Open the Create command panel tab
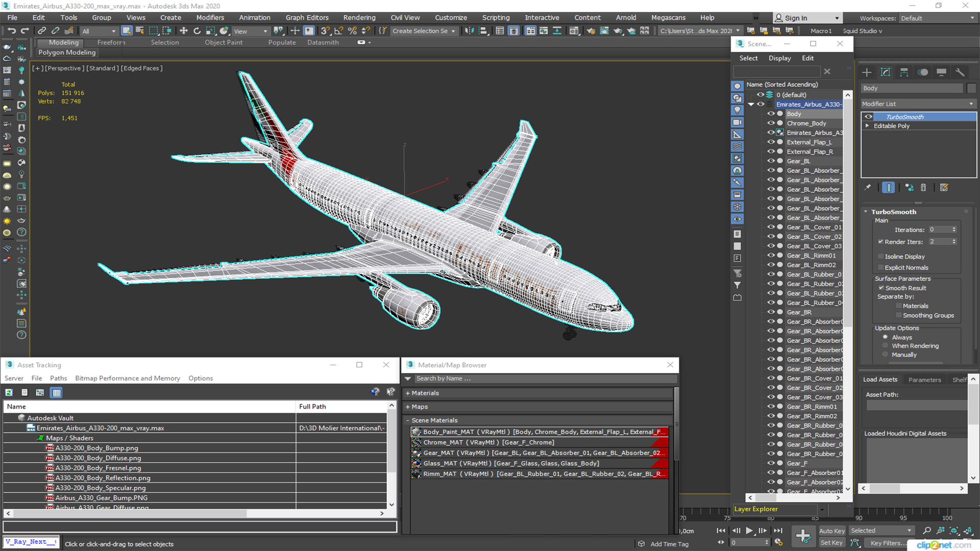 [x=867, y=72]
